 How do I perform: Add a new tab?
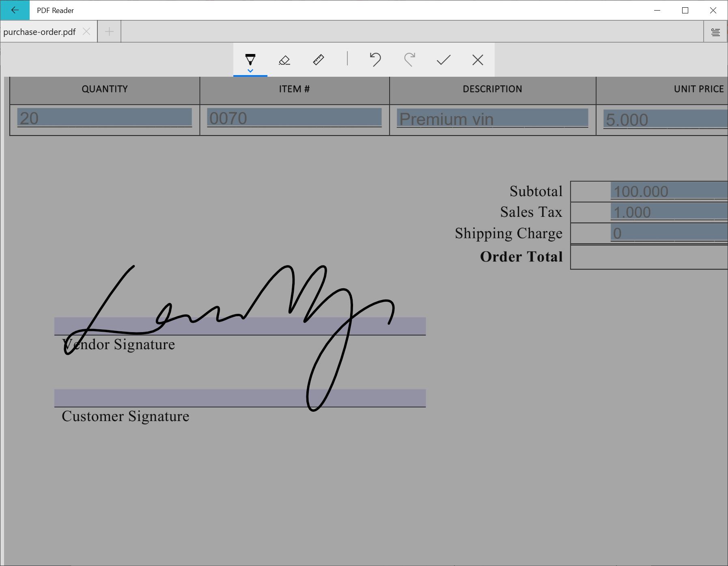click(109, 32)
